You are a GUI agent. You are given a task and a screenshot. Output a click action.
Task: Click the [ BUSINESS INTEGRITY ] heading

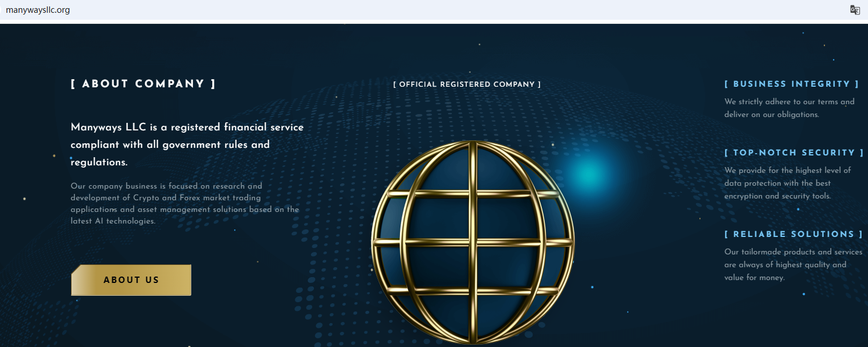pyautogui.click(x=791, y=84)
